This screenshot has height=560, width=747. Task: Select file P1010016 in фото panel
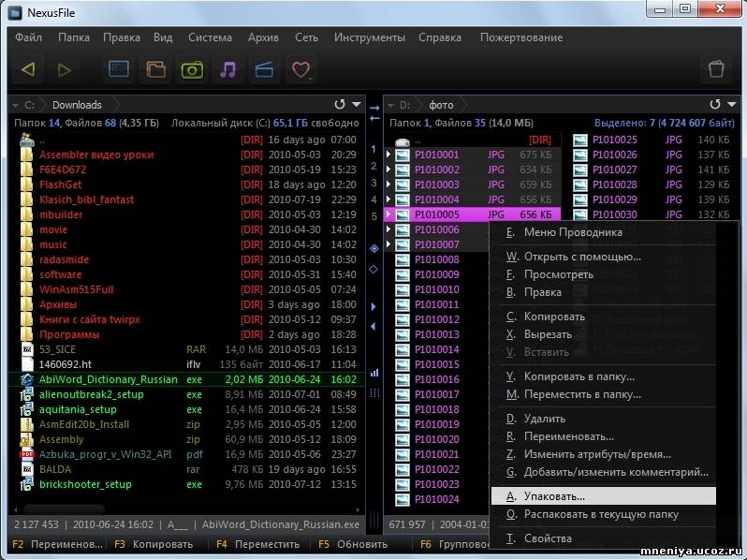tap(437, 379)
